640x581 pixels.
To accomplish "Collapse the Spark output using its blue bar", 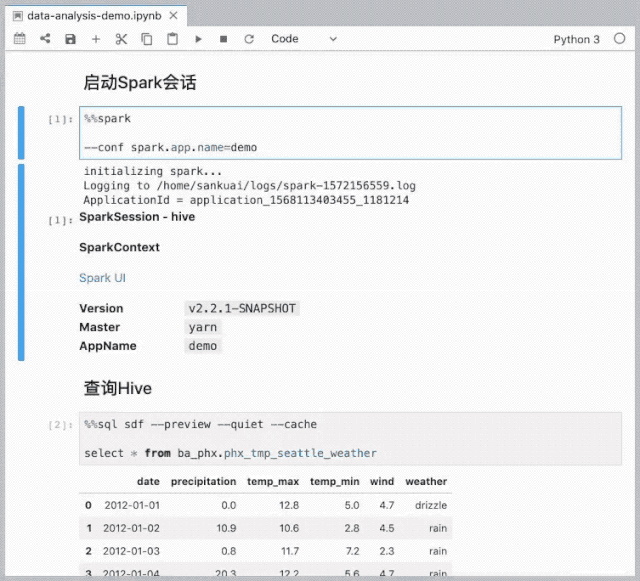I will click(x=21, y=262).
